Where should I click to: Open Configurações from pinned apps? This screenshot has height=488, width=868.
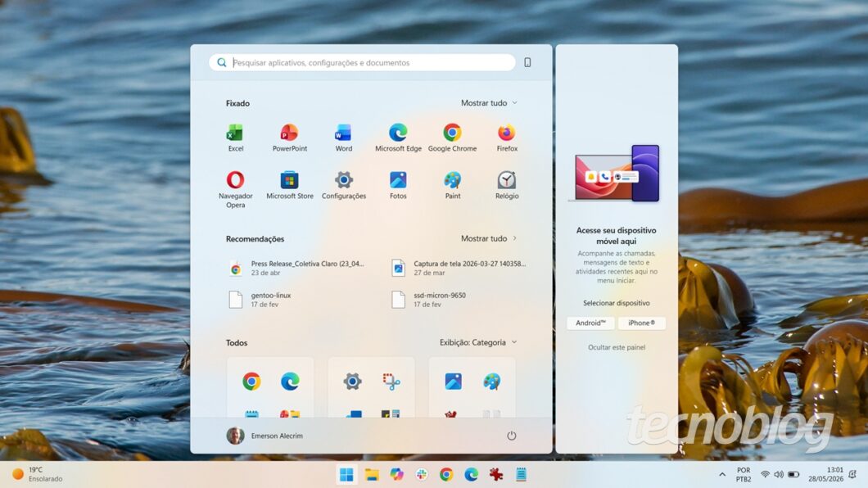(x=343, y=185)
